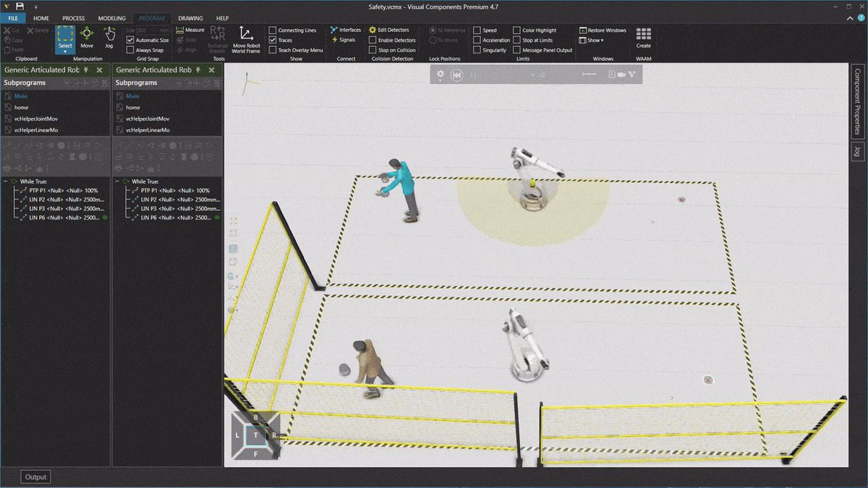Pin the right Generic Articulated Robot panel
Screen dimensions: 868x488
(x=197, y=70)
